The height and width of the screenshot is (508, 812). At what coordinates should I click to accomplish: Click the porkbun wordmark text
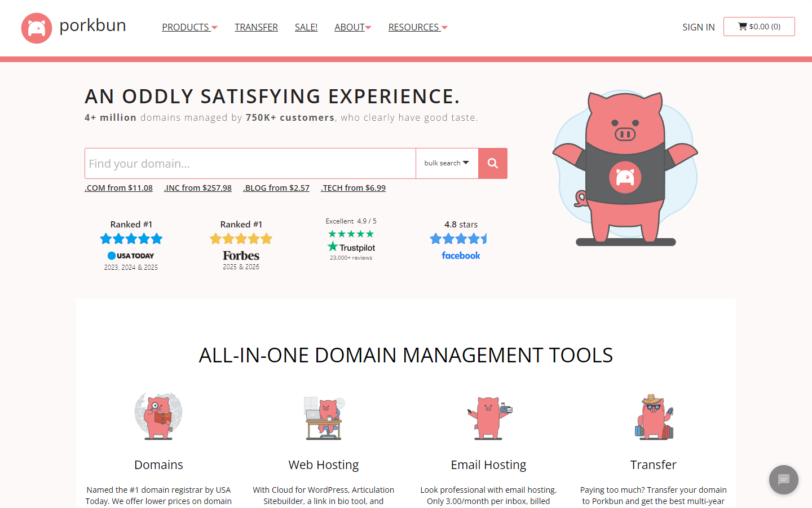coord(92,25)
